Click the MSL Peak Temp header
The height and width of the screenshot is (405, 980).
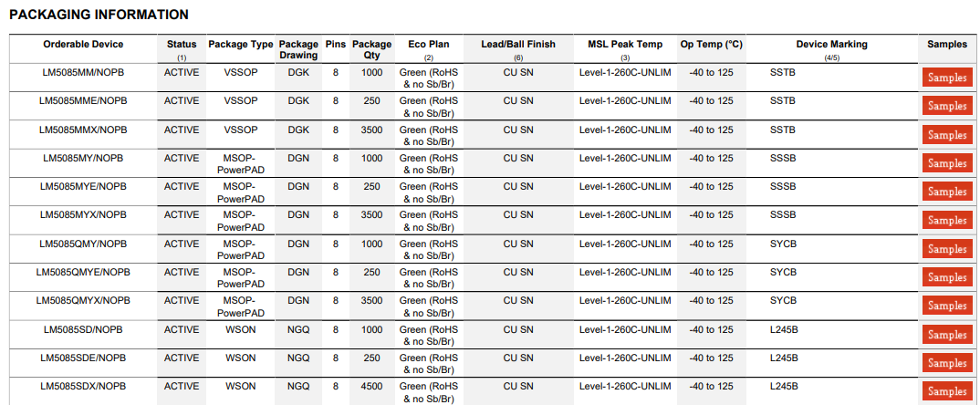(x=625, y=45)
